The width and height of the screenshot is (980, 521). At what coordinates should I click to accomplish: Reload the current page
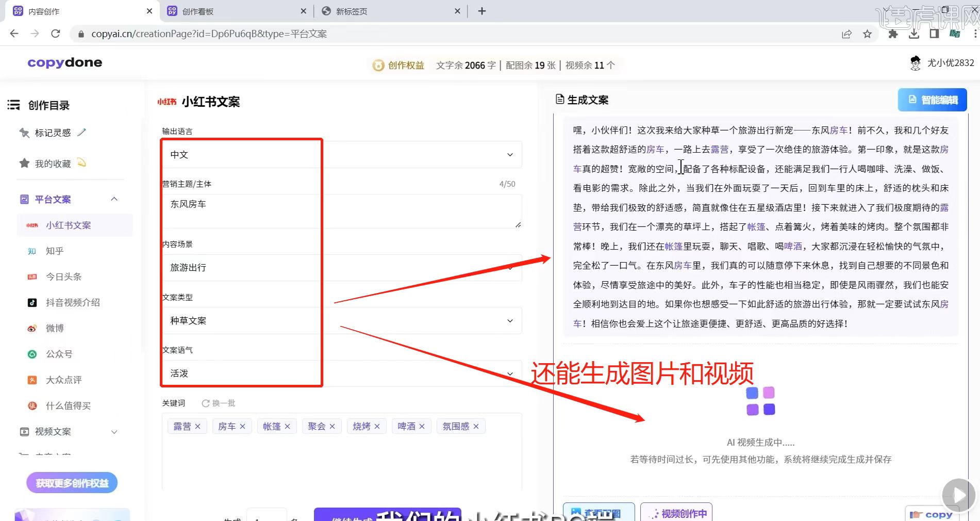[x=56, y=34]
